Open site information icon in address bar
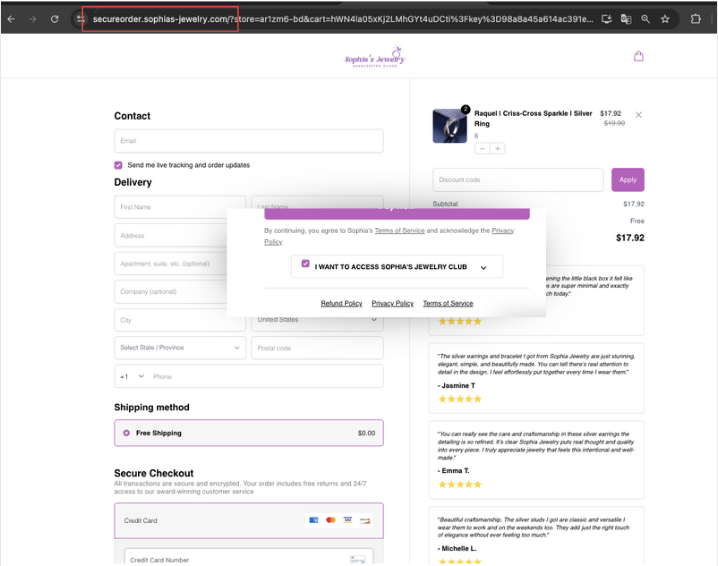Image resolution: width=718 pixels, height=566 pixels. pos(81,19)
